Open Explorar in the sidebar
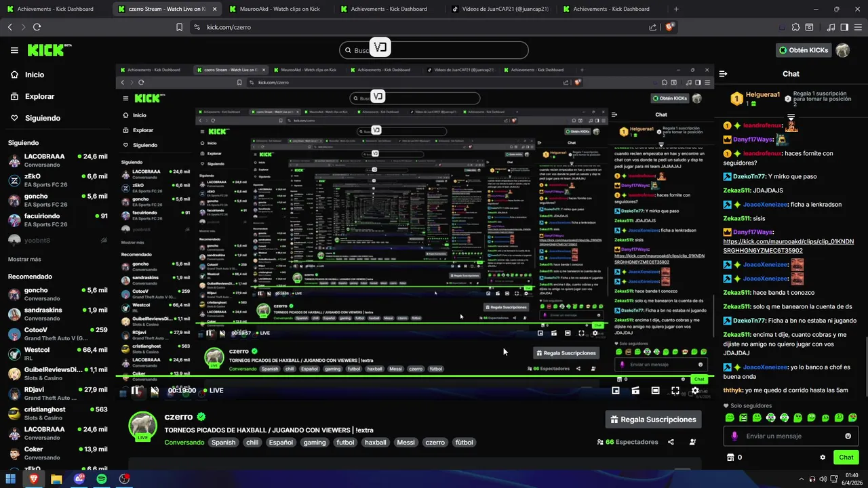Viewport: 868px width, 488px height. [x=39, y=96]
